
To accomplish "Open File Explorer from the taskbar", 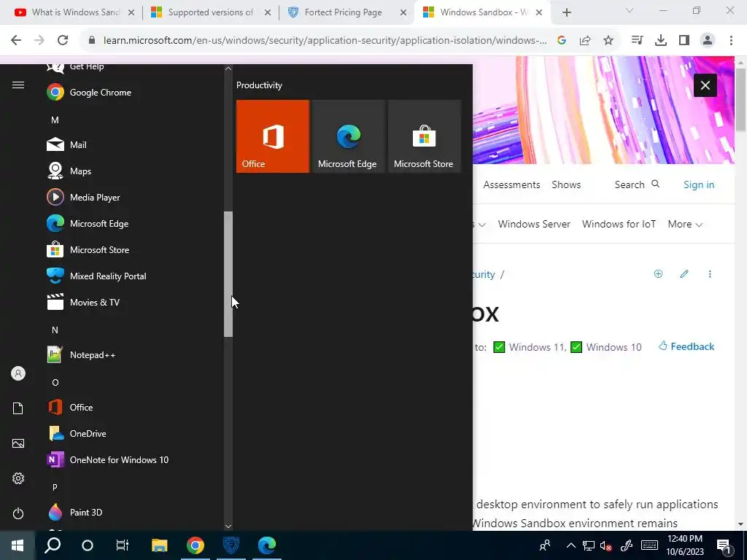I will (x=160, y=545).
